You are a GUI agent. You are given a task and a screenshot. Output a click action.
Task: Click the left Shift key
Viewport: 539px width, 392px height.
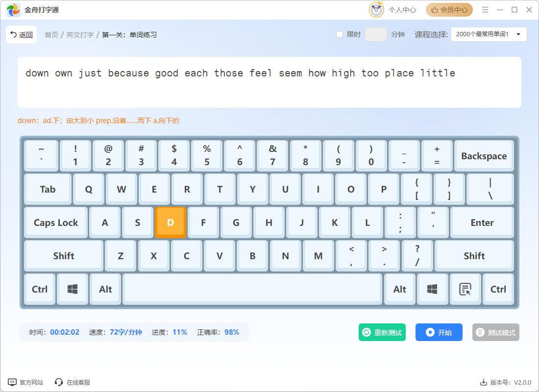click(x=64, y=256)
